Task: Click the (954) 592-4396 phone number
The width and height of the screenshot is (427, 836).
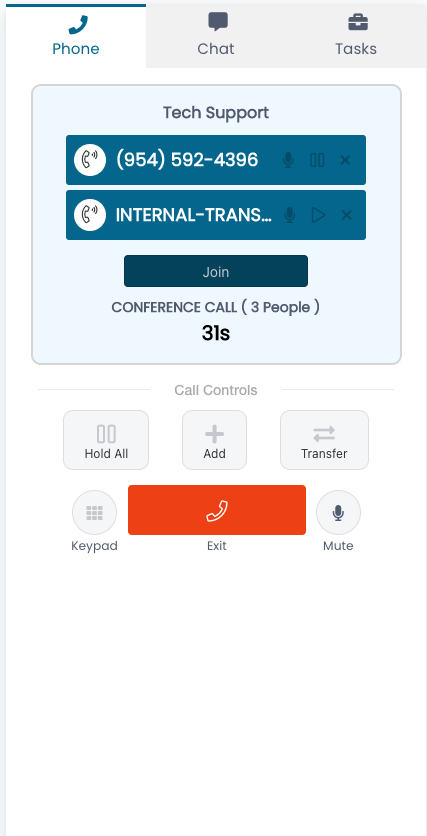Action: pyautogui.click(x=187, y=159)
